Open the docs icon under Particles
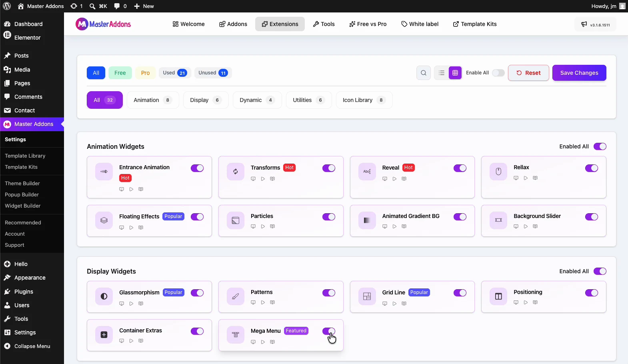Screen dimensions: 628x364 pos(272,226)
